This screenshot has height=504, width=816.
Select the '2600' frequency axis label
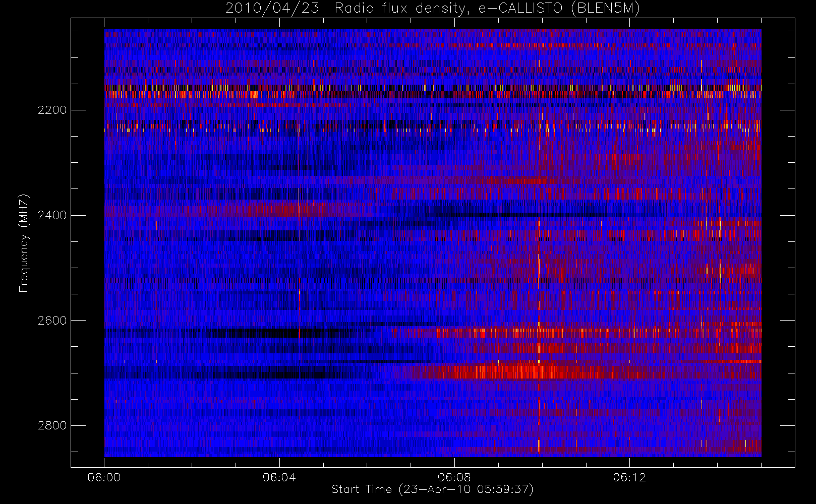pyautogui.click(x=52, y=321)
